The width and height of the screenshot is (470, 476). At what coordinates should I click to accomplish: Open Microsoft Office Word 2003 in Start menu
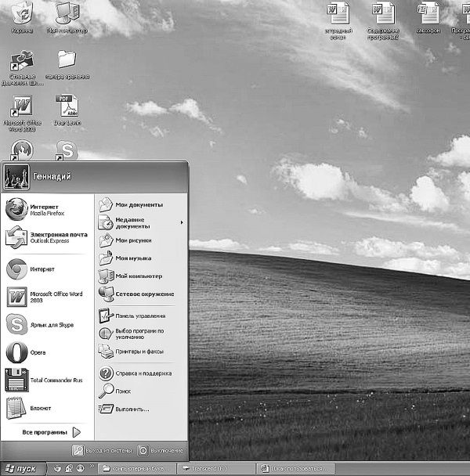tap(47, 297)
